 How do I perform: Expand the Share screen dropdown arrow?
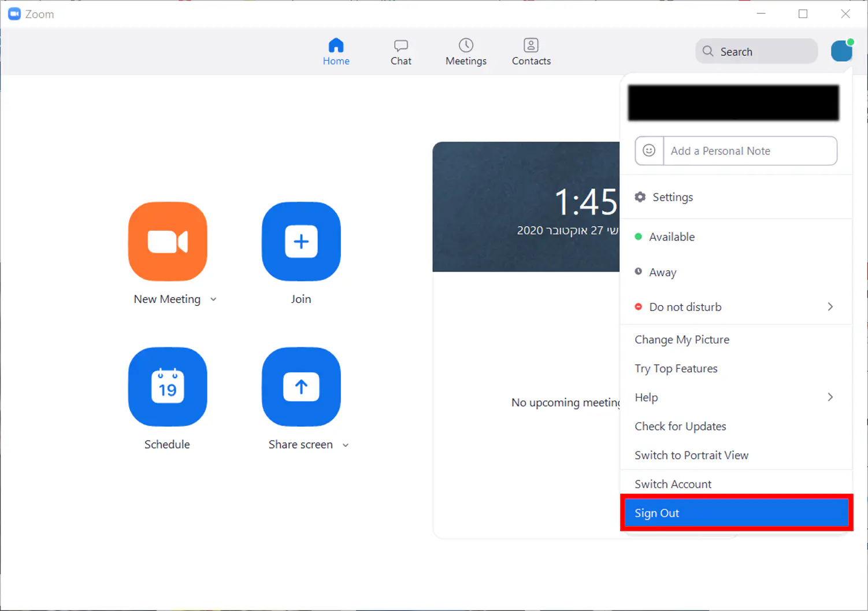tap(346, 445)
